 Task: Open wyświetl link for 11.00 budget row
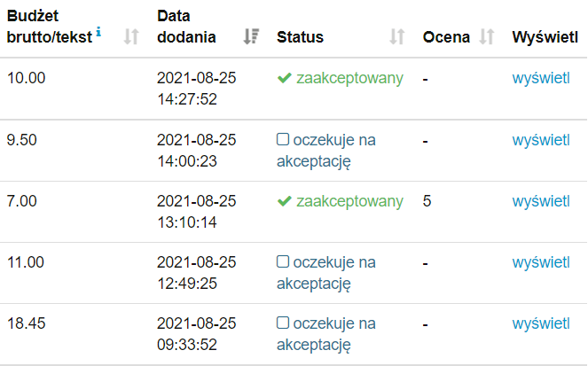coord(540,262)
